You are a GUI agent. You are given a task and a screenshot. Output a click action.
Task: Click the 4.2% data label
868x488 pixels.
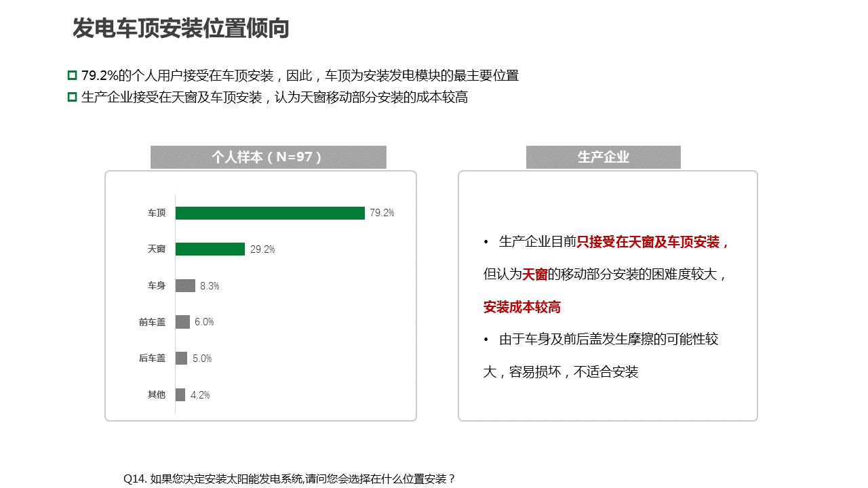(x=200, y=394)
